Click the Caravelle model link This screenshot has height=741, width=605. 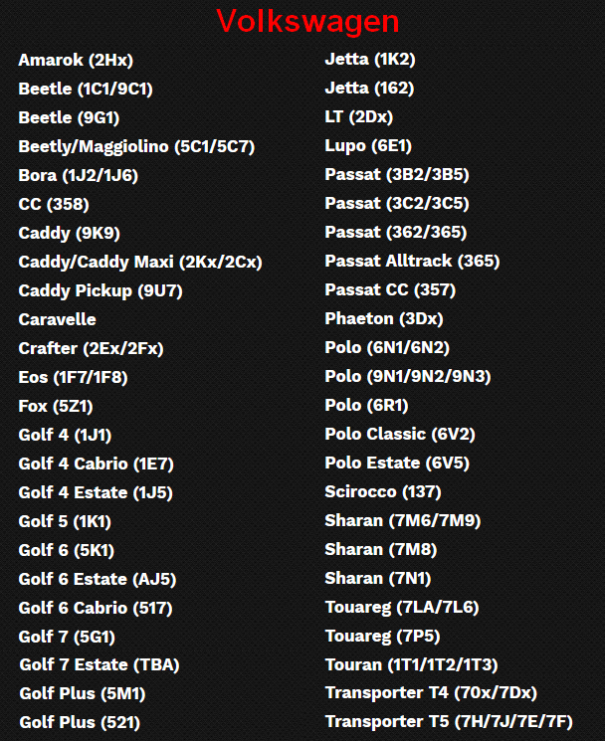click(x=57, y=320)
